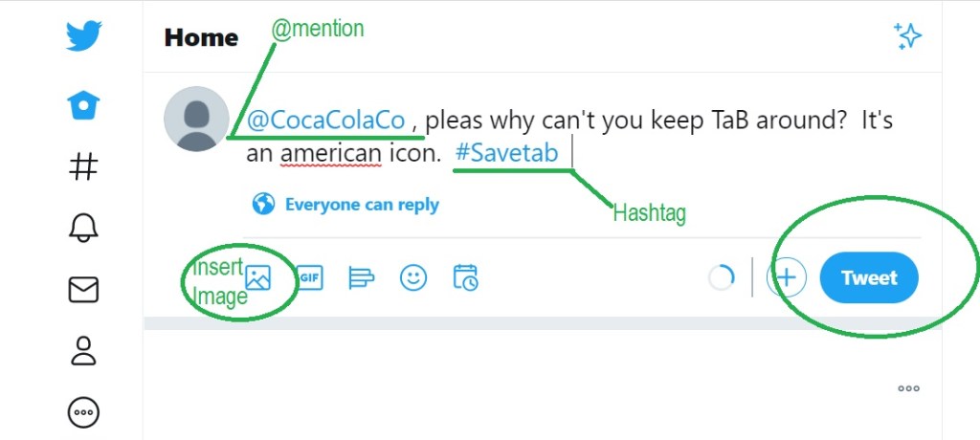Open Explore with the hashtag icon

[x=83, y=167]
